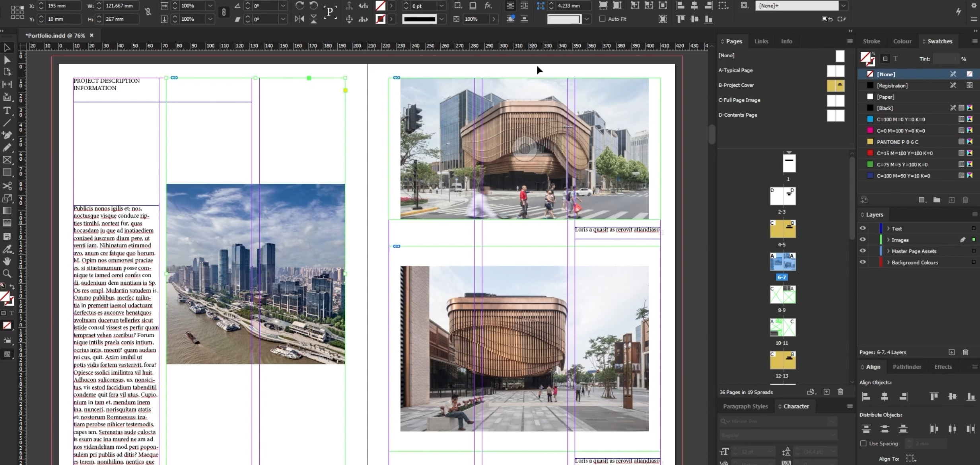Open the Pathfinder tab
Screen dimensions: 980x465
click(x=906, y=367)
